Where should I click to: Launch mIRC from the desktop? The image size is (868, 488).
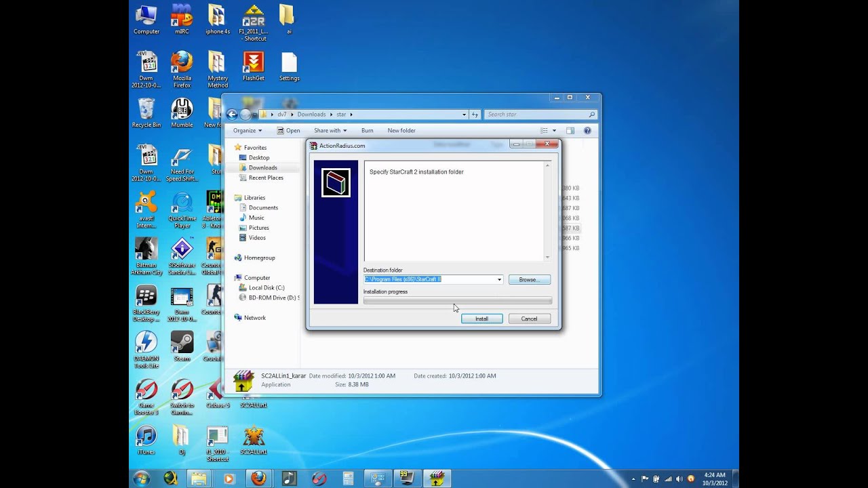[x=182, y=20]
